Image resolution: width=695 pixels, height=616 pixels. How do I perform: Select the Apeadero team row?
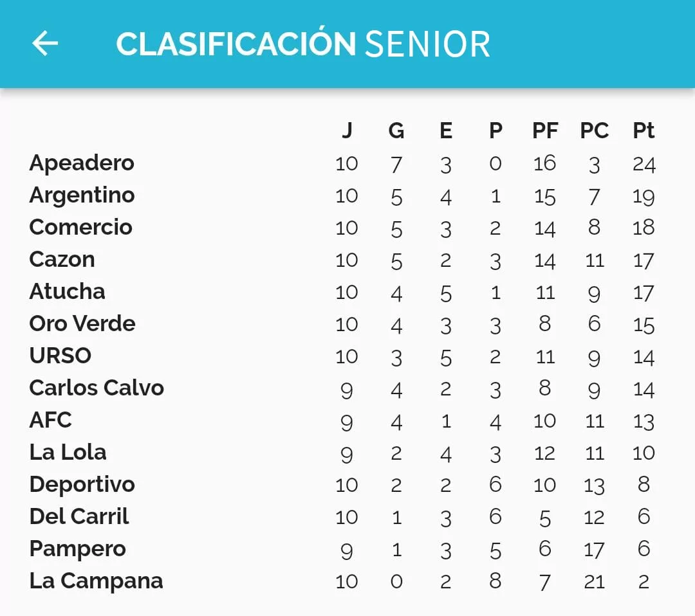82,163
